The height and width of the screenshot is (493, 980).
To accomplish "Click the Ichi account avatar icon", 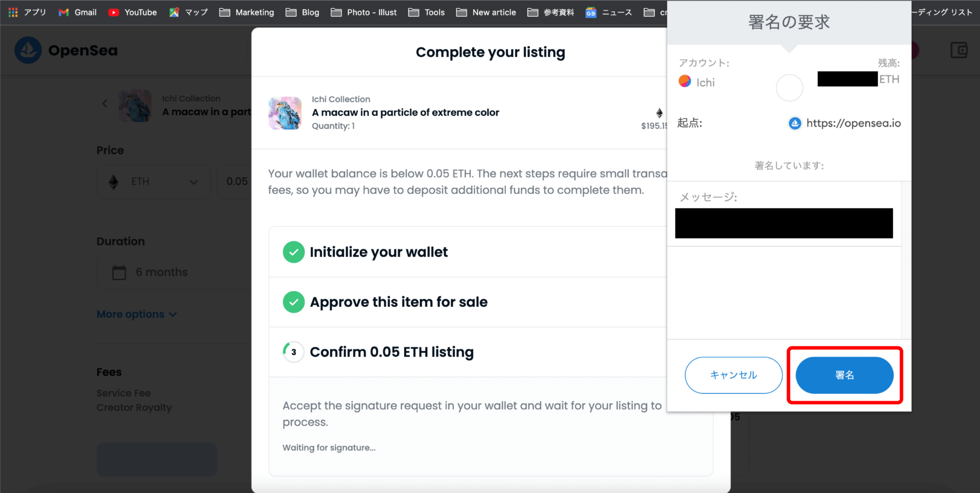I will (x=684, y=81).
